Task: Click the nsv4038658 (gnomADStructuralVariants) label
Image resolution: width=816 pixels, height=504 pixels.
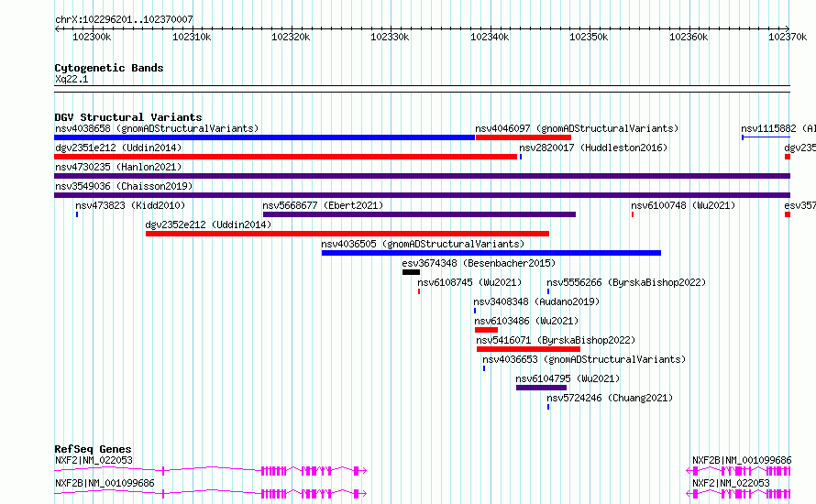Action: coord(157,128)
